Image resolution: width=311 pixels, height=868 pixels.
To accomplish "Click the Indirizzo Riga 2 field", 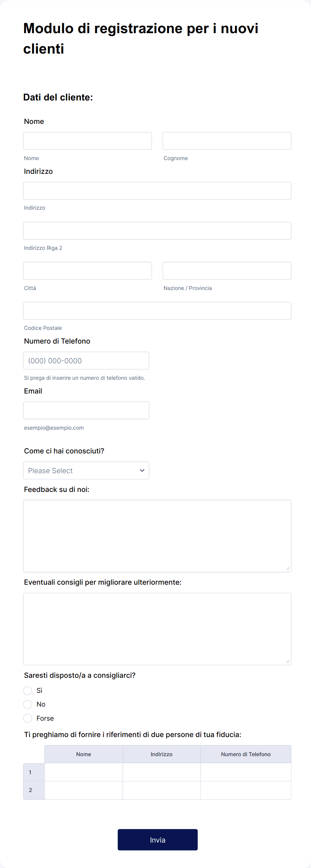I will pos(157,231).
